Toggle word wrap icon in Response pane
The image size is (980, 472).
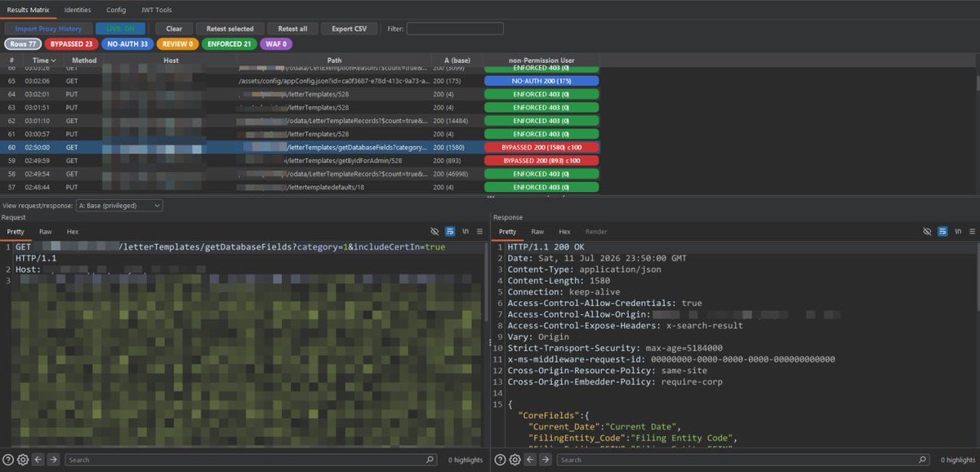942,232
